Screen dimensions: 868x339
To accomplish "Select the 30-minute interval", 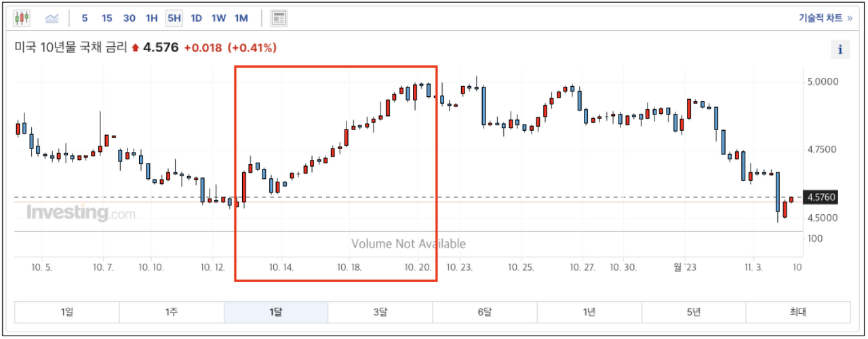I will [130, 18].
